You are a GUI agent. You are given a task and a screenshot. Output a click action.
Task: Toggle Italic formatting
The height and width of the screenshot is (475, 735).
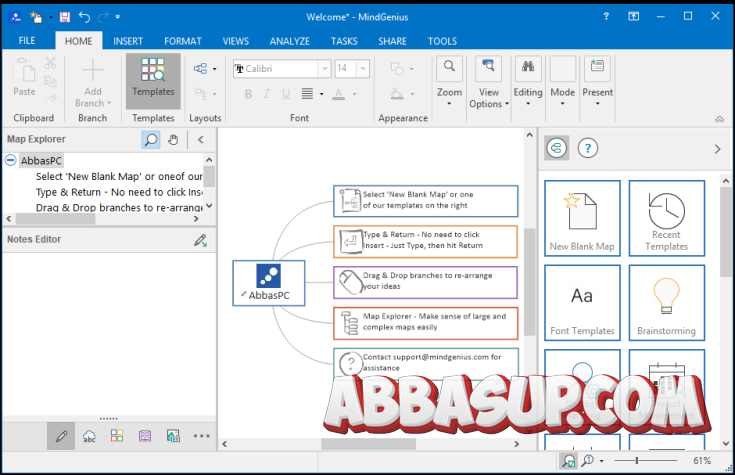point(267,94)
